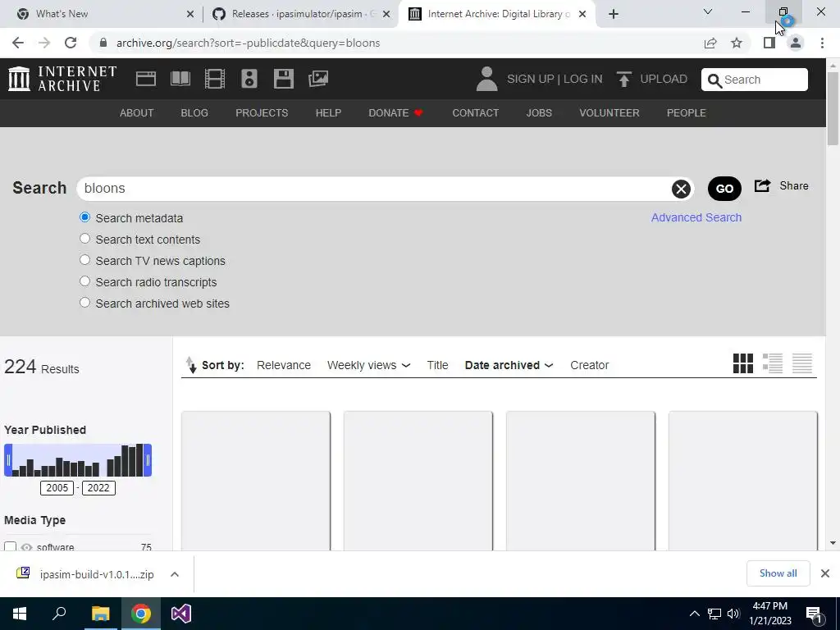
Task: Grab the left year range slider handle
Action: (8, 460)
